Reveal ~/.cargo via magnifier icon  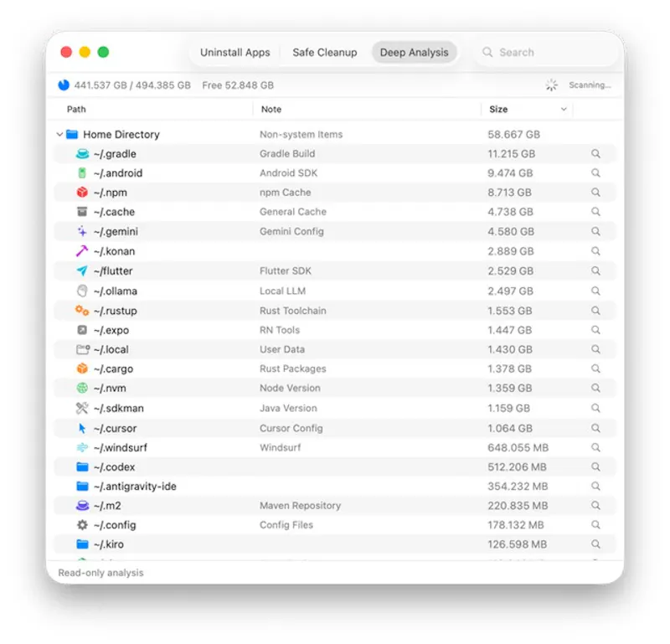point(595,368)
